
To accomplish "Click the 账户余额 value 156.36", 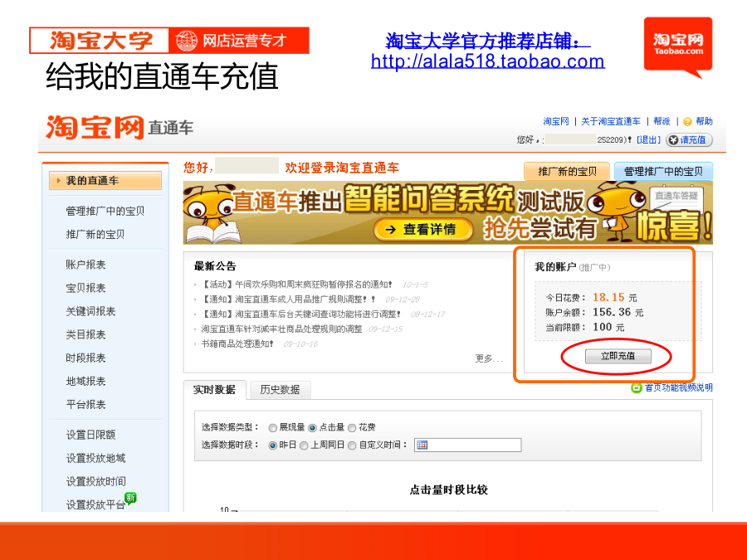I will (612, 312).
